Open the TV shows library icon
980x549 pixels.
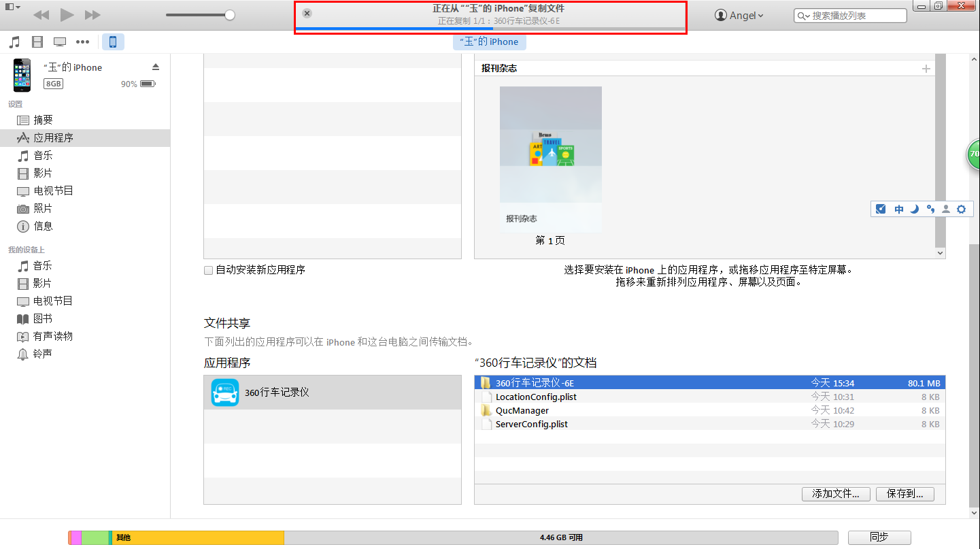(60, 42)
